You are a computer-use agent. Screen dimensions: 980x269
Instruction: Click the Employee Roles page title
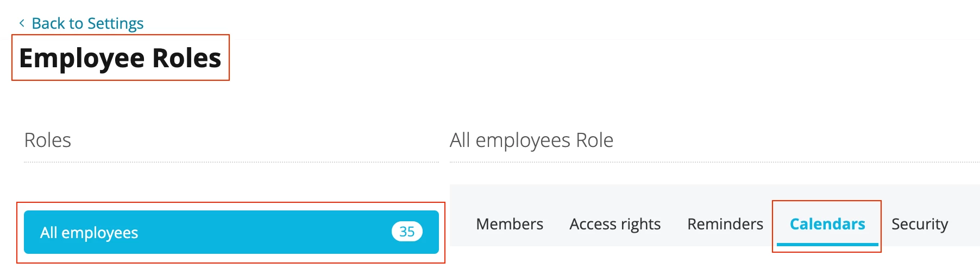tap(120, 58)
